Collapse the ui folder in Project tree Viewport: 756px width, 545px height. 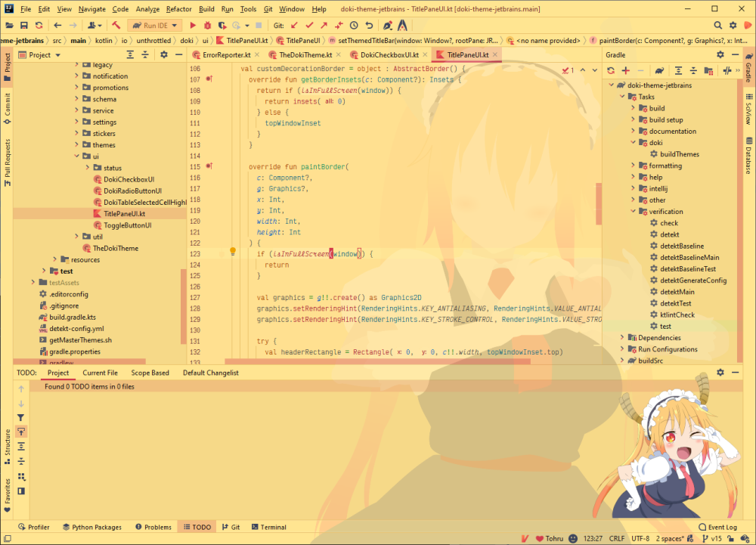pos(76,156)
